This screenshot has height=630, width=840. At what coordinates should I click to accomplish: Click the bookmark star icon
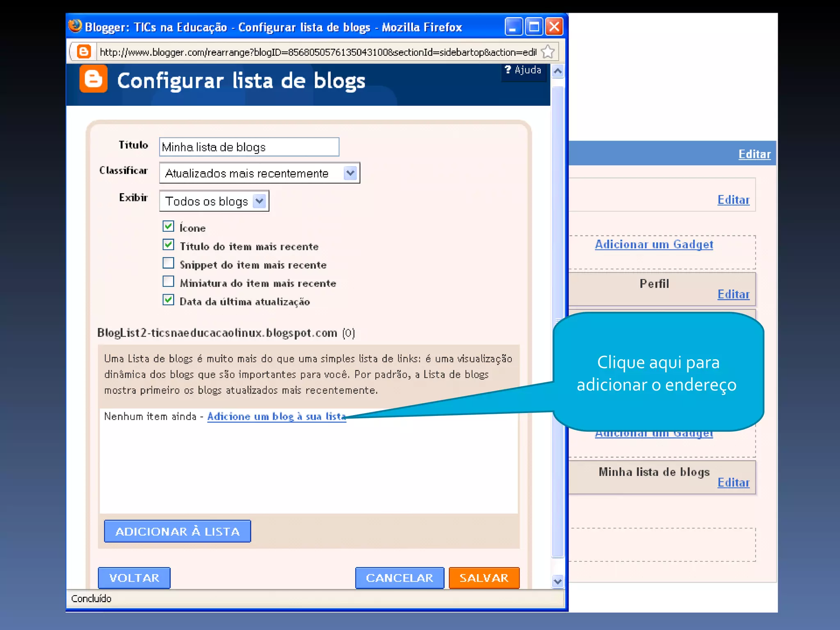tap(548, 52)
